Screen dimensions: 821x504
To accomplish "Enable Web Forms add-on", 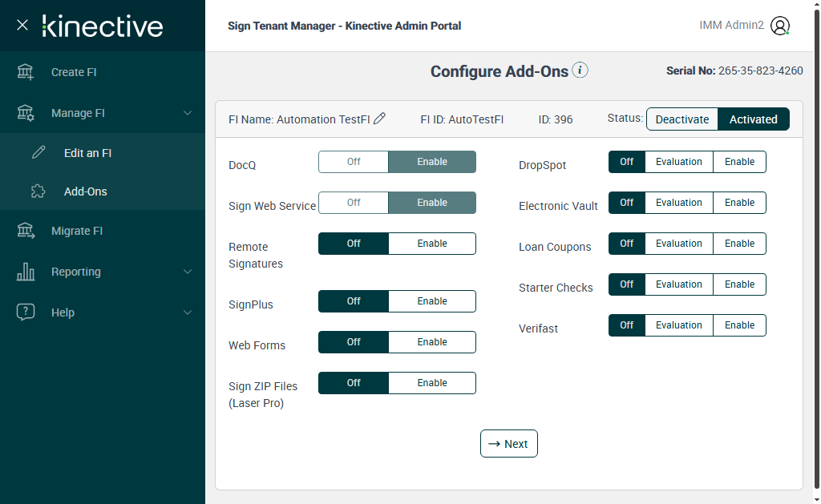I will tap(432, 342).
